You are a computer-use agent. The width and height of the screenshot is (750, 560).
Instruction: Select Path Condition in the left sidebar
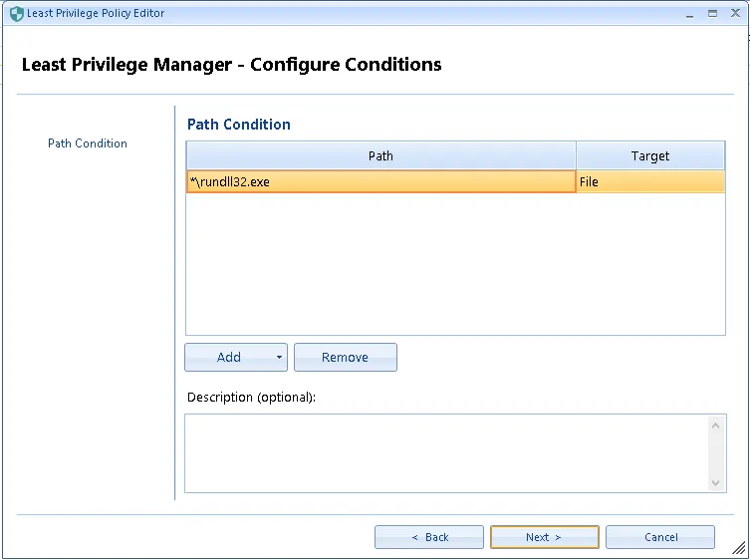point(88,143)
